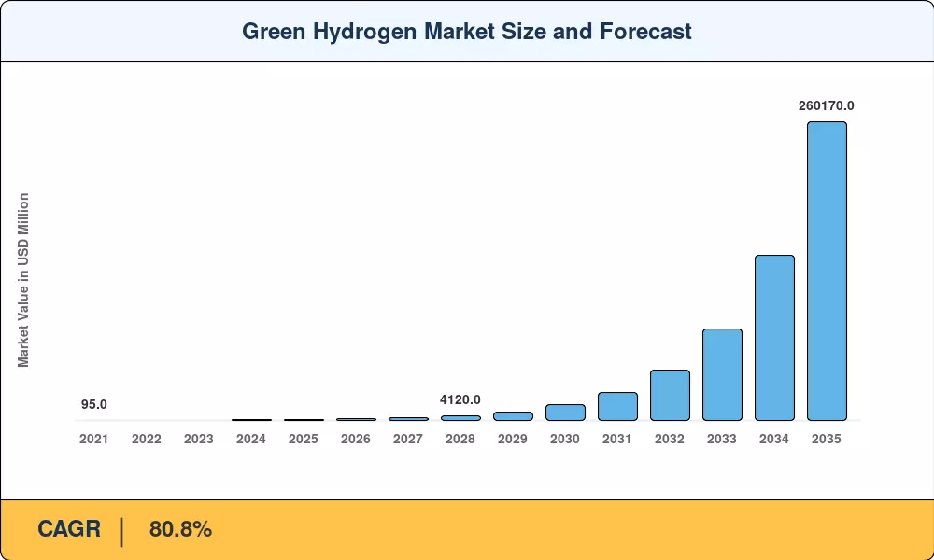The width and height of the screenshot is (934, 560).
Task: Select the 2032 market value bar
Action: click(670, 395)
